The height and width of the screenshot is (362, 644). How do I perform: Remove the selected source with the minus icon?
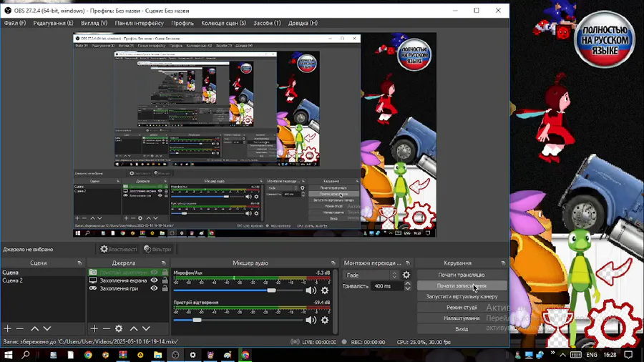pos(107,328)
